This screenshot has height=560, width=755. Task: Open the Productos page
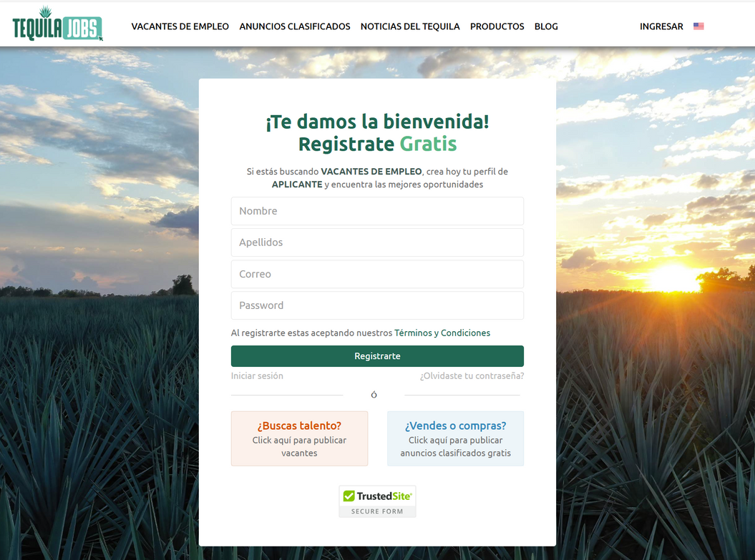point(497,26)
